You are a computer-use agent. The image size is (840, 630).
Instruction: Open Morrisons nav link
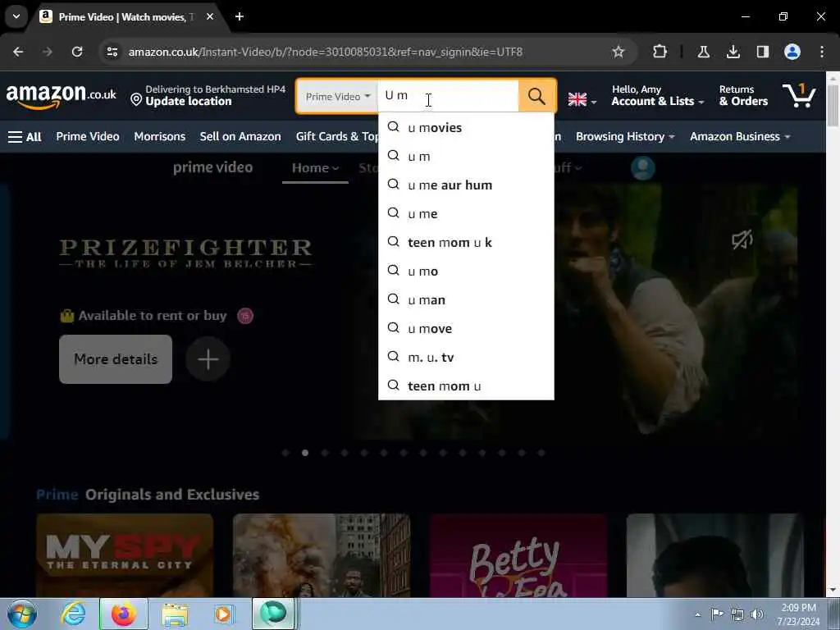(160, 137)
